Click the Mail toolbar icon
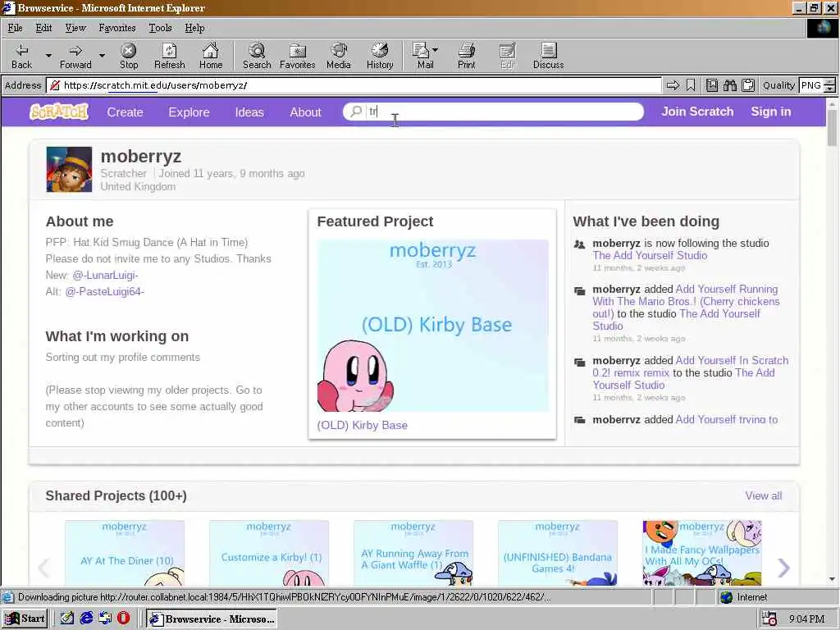 422,57
